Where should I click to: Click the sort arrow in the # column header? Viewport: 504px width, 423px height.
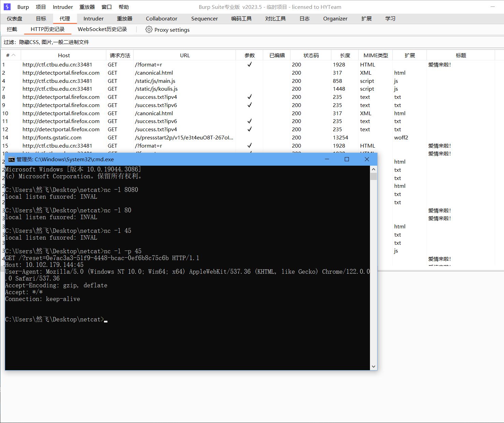pos(14,55)
